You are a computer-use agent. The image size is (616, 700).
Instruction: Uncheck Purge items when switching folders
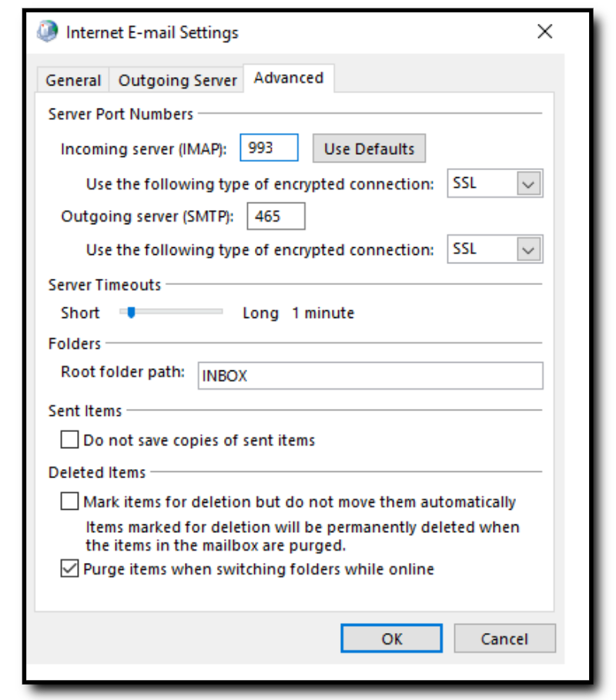[x=69, y=568]
